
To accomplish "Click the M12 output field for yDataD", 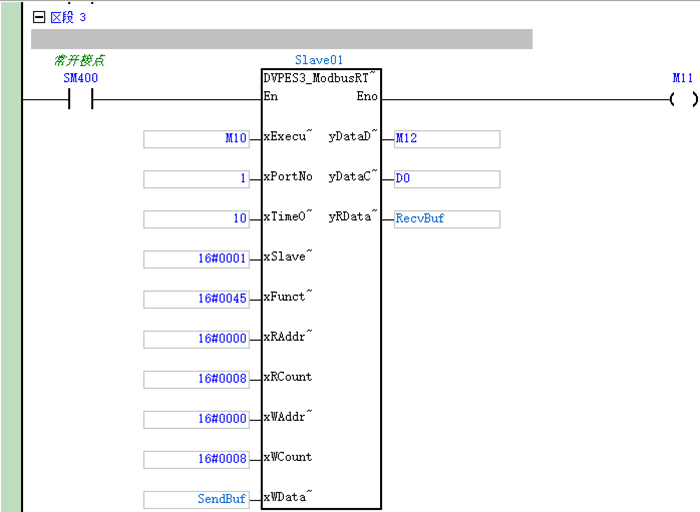I will (x=447, y=139).
